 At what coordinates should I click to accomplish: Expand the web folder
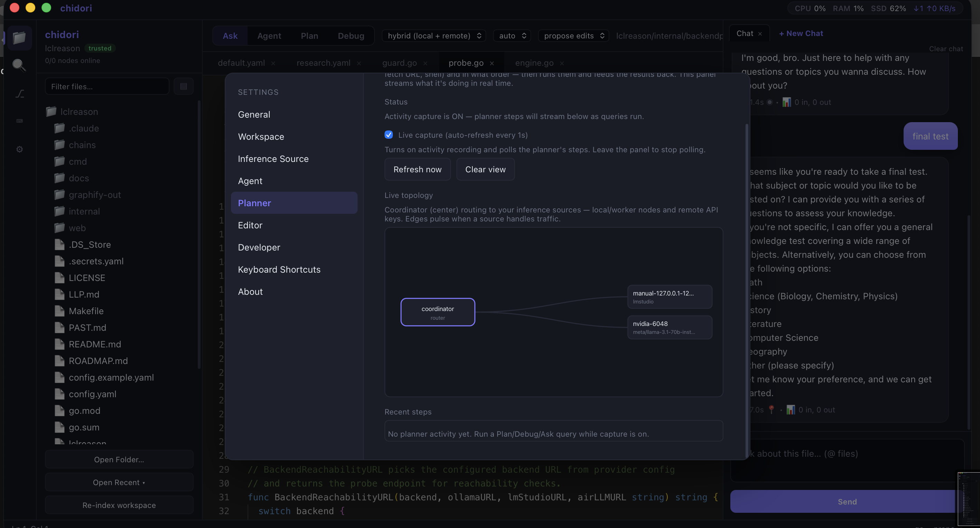(x=70, y=228)
